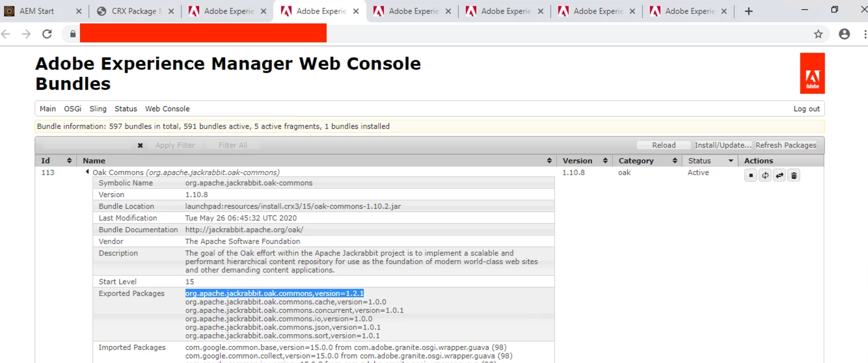Click the oak.commons.io version=1.0.0 package
The height and width of the screenshot is (363, 868).
coord(278,319)
